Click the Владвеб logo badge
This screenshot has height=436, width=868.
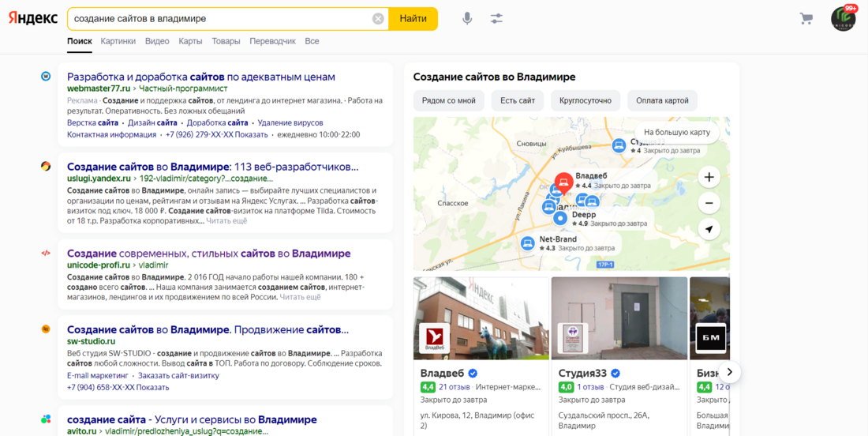[x=434, y=338]
